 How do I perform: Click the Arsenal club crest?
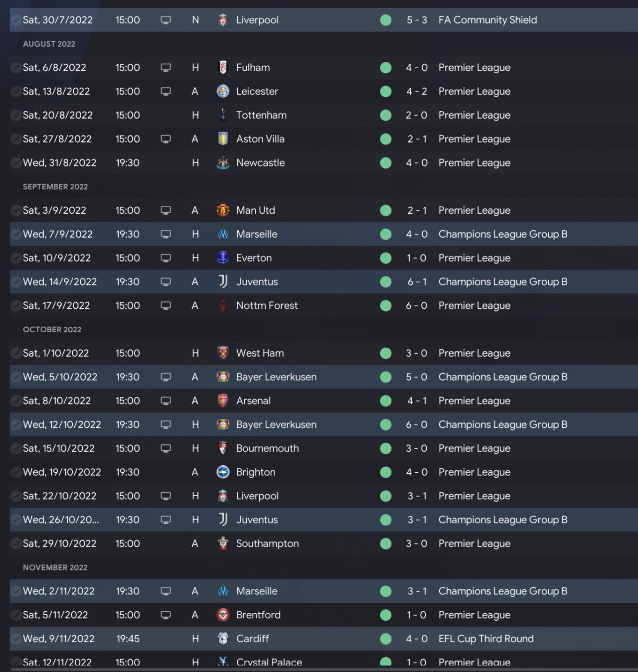(223, 401)
